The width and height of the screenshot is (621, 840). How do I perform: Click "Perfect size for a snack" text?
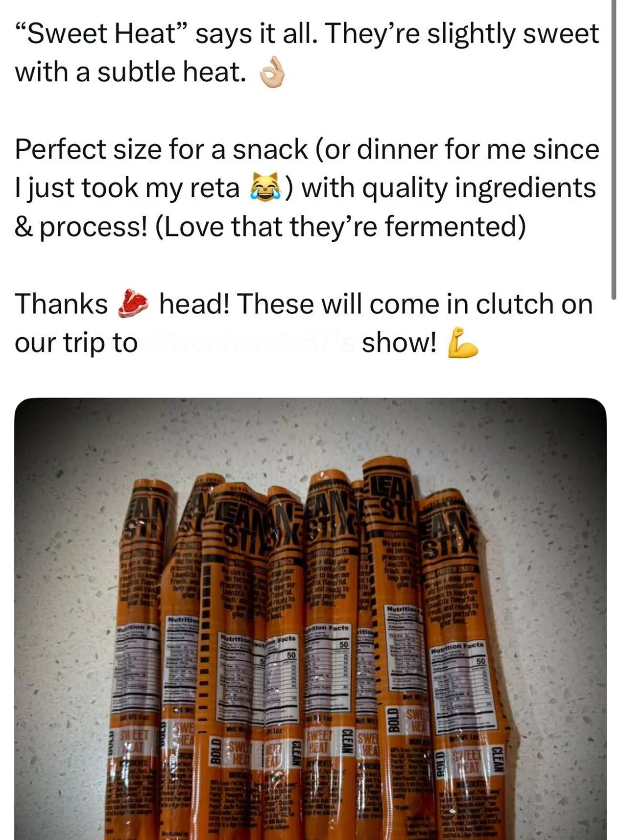point(162,149)
